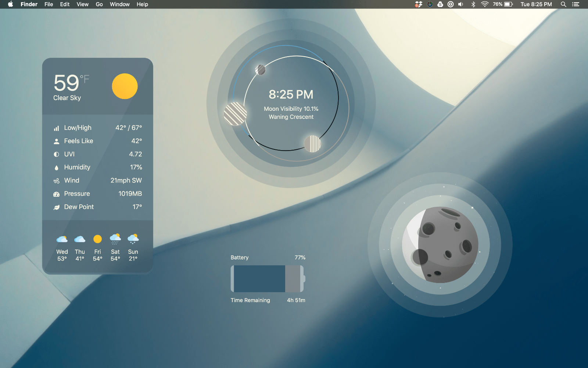This screenshot has width=588, height=368.
Task: Click the battery level bar widget
Action: [268, 279]
